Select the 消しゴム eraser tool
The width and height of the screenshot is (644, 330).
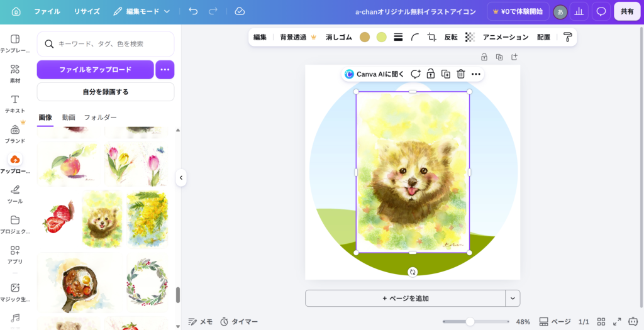point(339,37)
